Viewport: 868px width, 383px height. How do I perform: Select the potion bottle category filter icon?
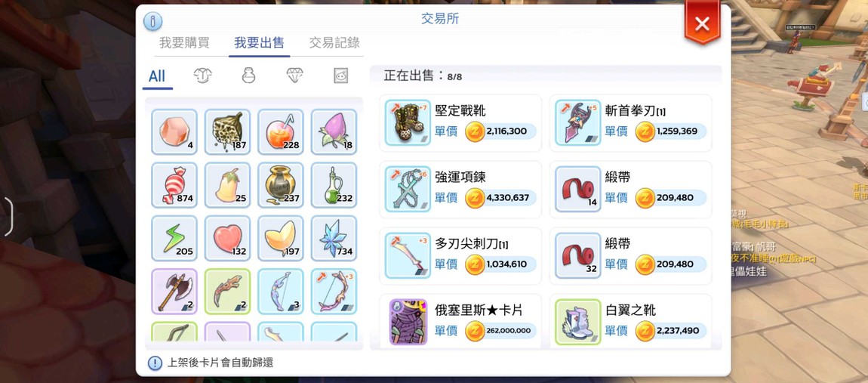[x=248, y=76]
